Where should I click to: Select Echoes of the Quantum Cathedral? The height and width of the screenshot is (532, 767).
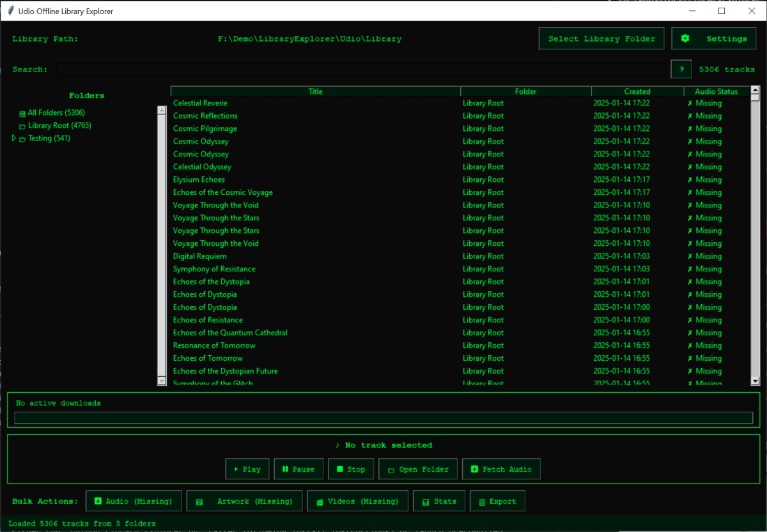(x=460, y=333)
